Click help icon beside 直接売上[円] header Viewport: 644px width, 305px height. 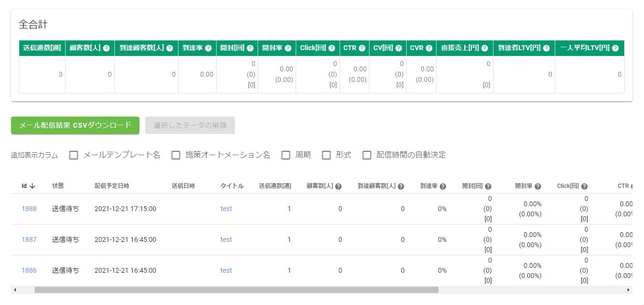pyautogui.click(x=484, y=48)
